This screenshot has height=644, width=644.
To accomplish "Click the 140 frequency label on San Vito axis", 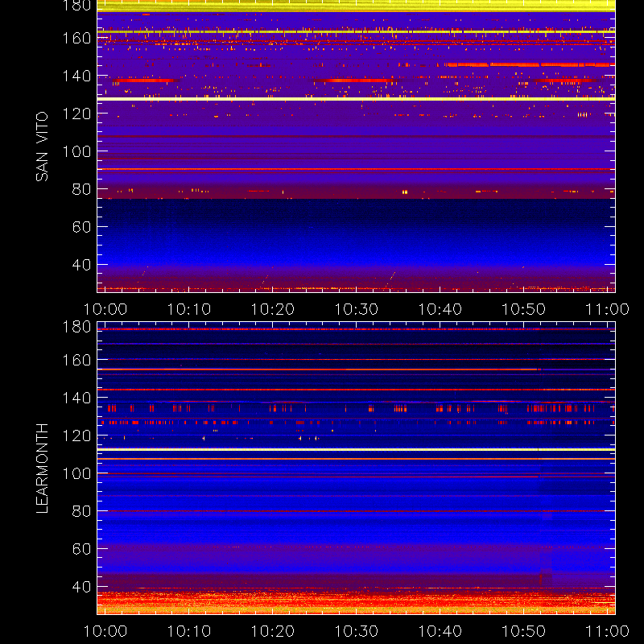I will 76,76.
